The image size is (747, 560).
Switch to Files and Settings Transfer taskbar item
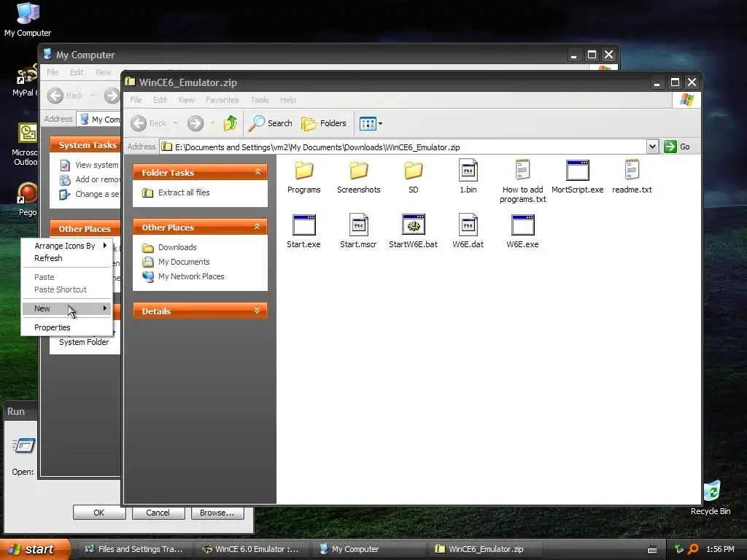pos(134,549)
